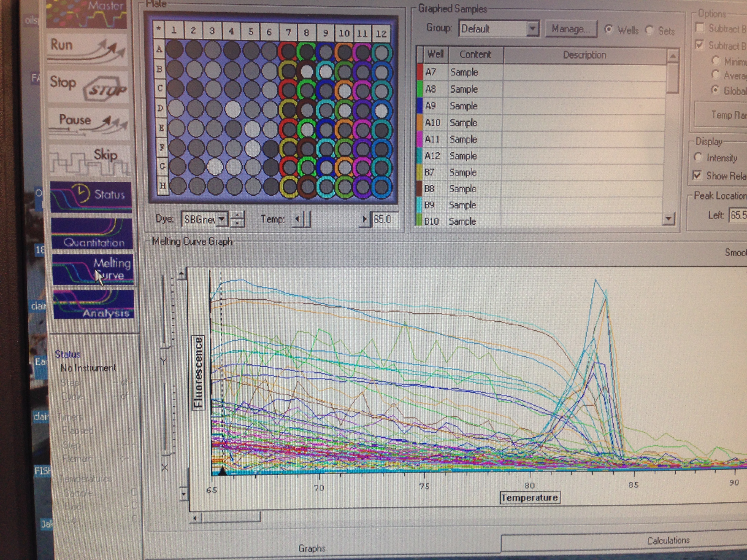Pause the run with the Pause icon
747x560 pixels.
pos(88,124)
